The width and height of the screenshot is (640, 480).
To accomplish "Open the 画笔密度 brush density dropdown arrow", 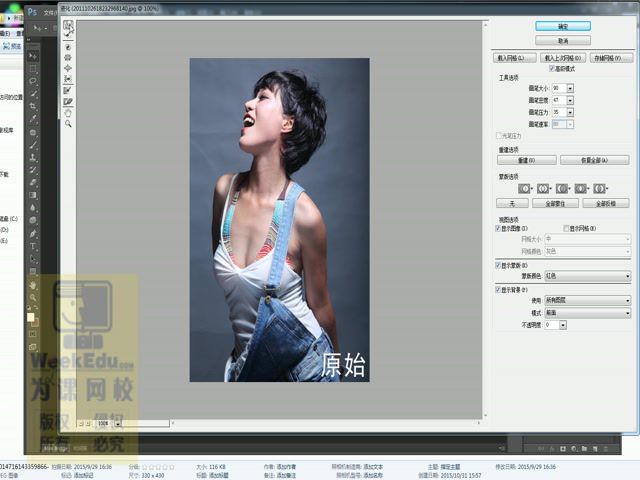I will pyautogui.click(x=570, y=100).
